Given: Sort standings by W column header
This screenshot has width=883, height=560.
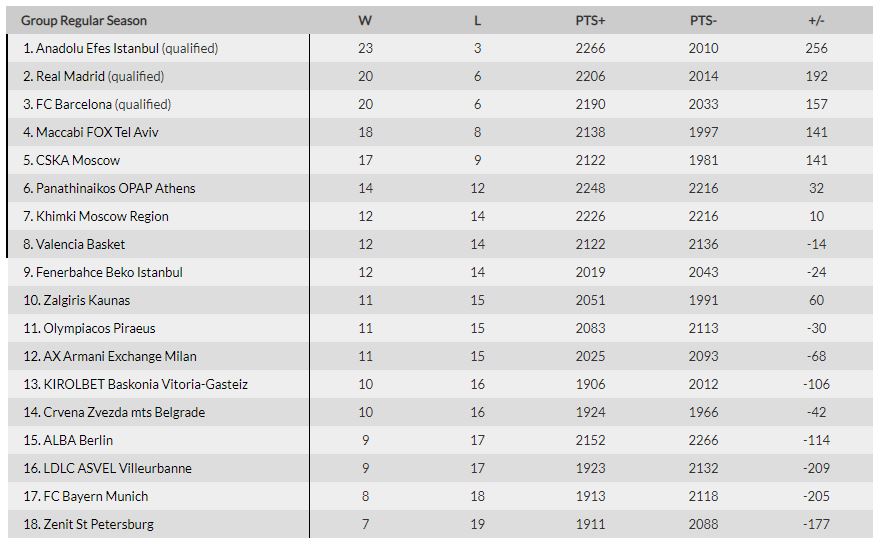Looking at the screenshot, I should (x=365, y=20).
